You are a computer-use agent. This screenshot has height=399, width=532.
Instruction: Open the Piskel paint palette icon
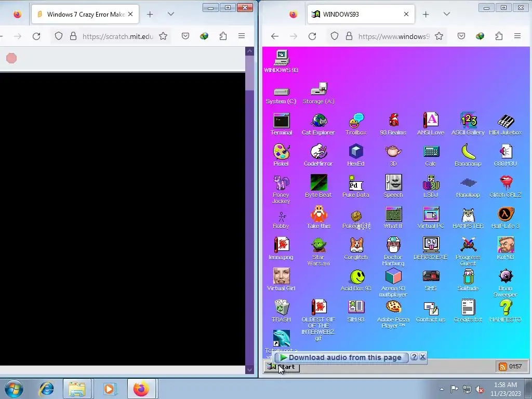point(281,155)
